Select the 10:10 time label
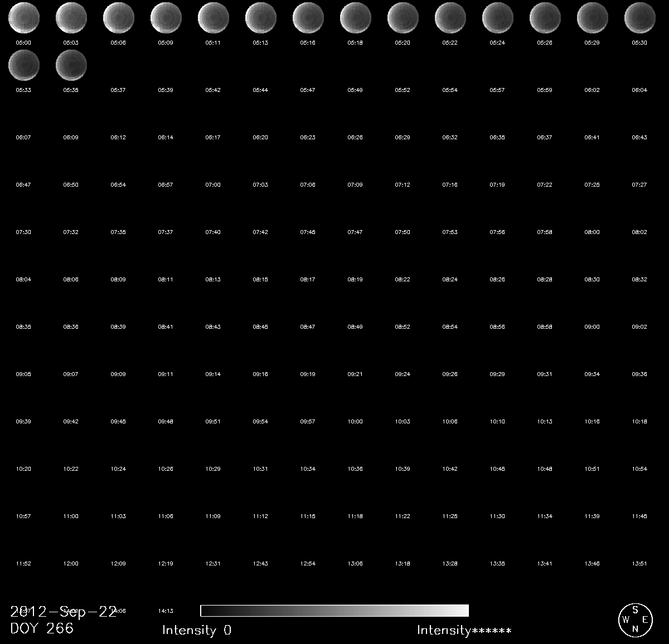Screen dimensions: 669x644 [497, 421]
